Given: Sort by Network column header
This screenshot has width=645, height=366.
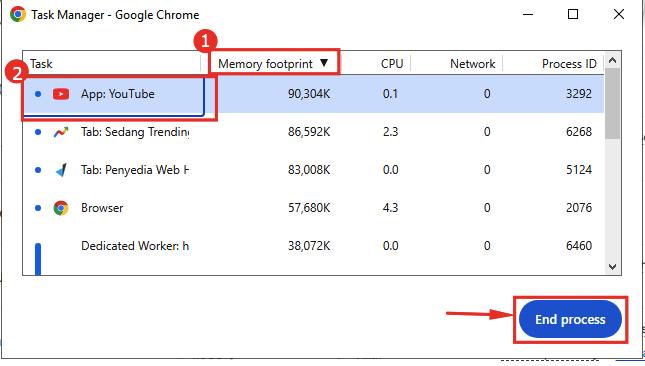Looking at the screenshot, I should click(473, 64).
